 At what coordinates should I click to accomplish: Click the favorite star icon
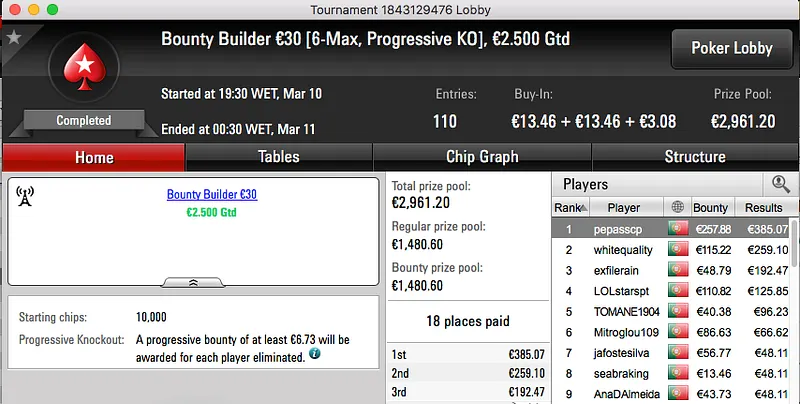(14, 37)
